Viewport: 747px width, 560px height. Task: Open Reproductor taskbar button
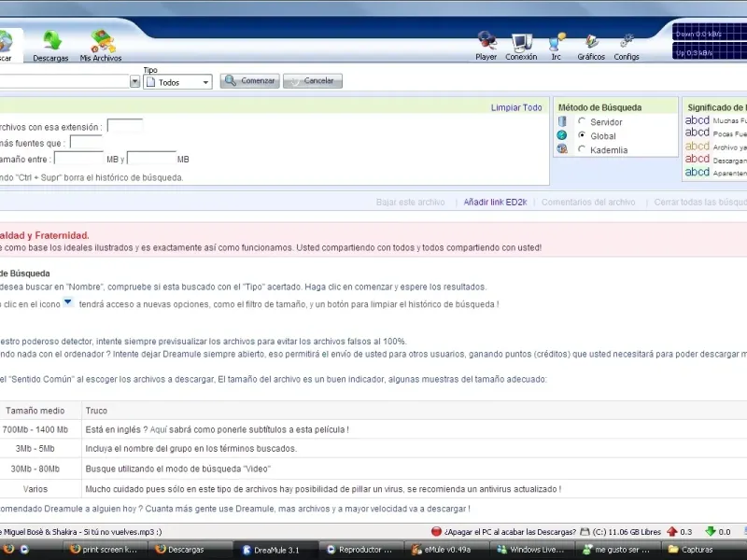click(x=362, y=550)
